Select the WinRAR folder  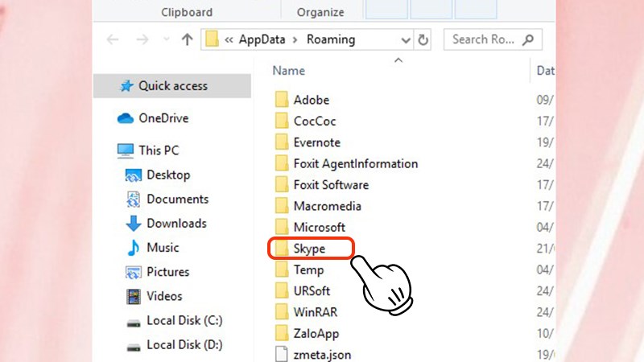click(x=316, y=312)
